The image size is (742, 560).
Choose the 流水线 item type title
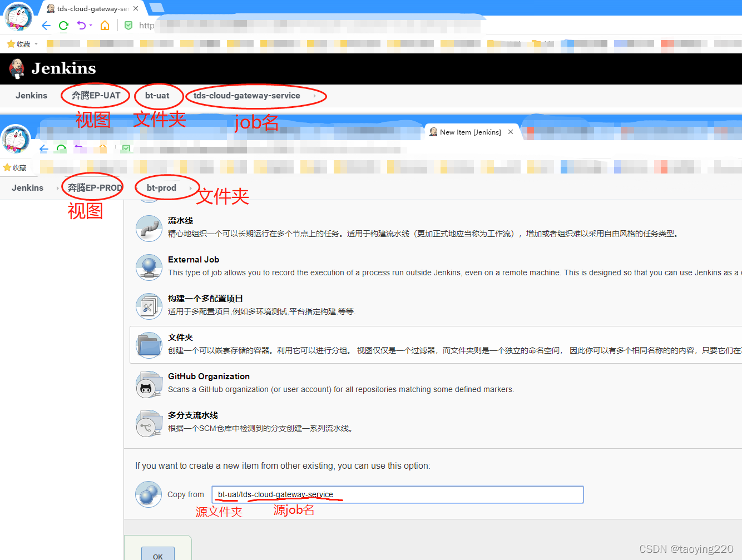click(x=180, y=221)
